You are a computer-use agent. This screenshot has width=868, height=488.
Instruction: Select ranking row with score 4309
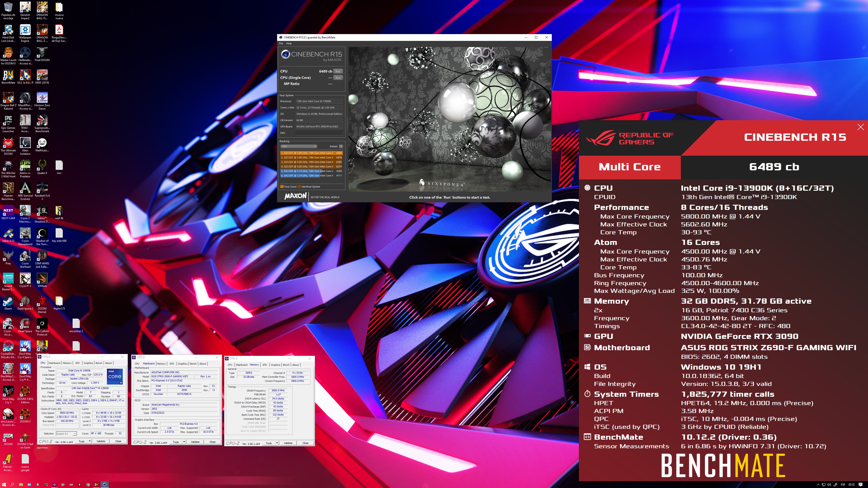pos(311,171)
